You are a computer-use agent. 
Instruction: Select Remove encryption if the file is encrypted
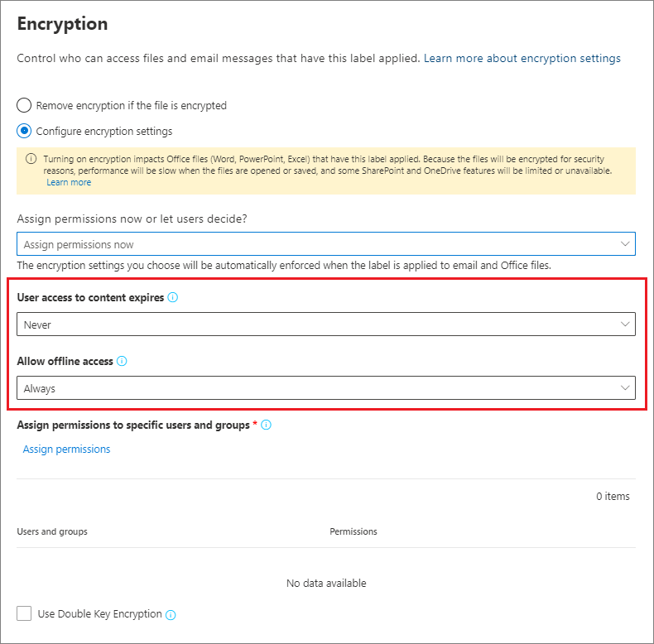(25, 106)
